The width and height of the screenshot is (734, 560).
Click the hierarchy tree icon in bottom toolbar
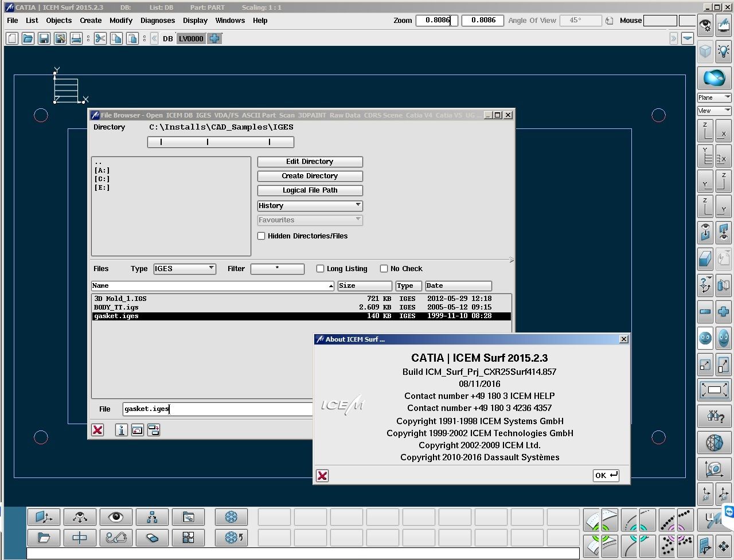(x=152, y=517)
